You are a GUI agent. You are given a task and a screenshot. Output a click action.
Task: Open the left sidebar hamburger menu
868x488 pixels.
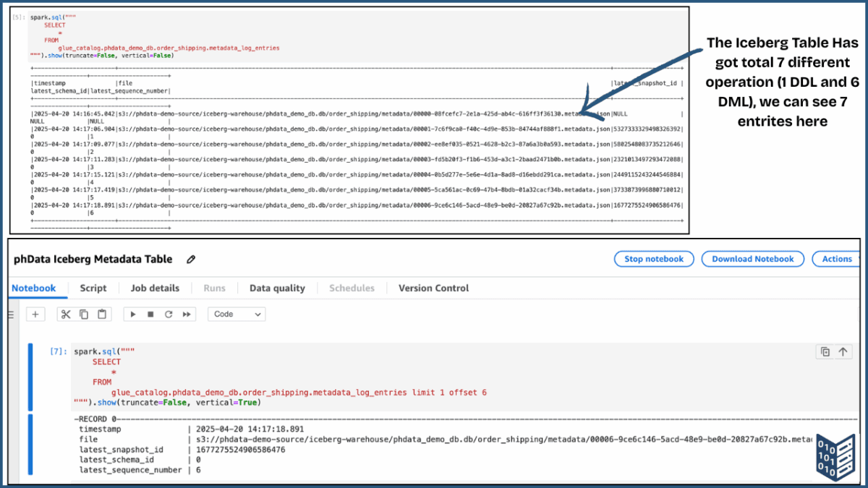tap(12, 314)
